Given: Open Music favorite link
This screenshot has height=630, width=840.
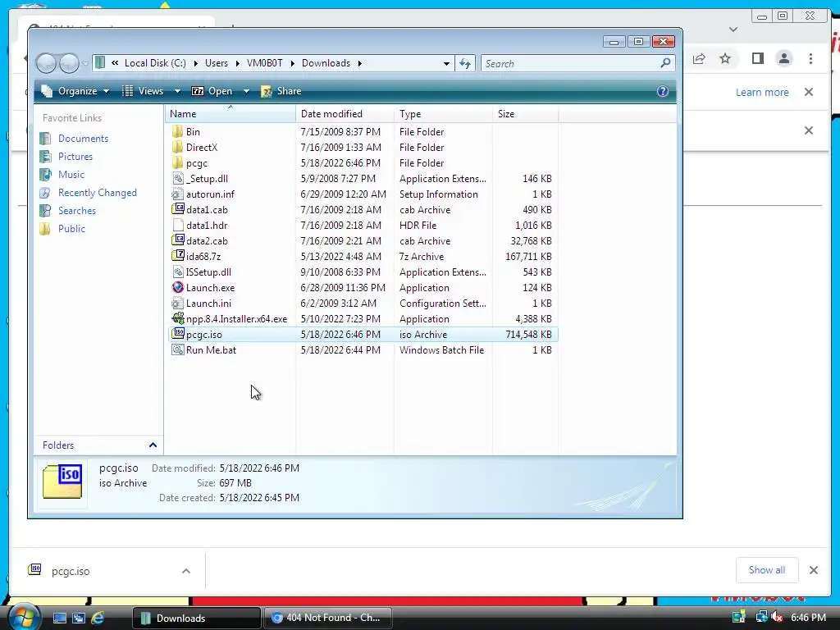Looking at the screenshot, I should 71,175.
